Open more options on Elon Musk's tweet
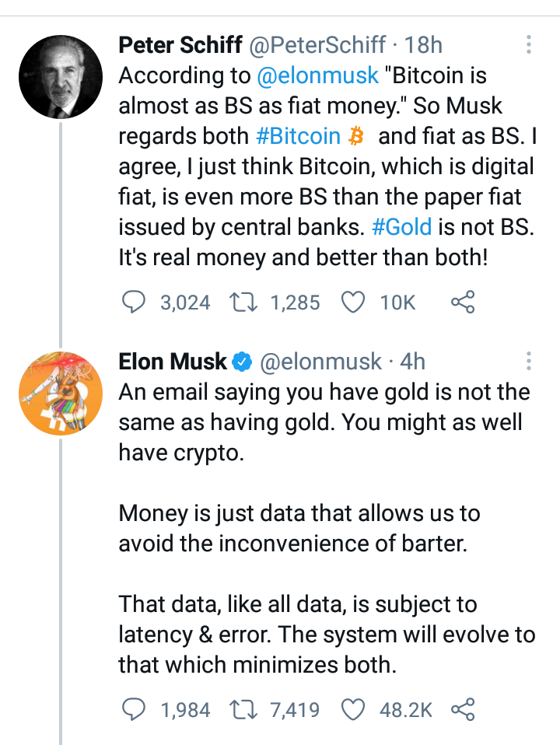The width and height of the screenshot is (560, 745). pyautogui.click(x=528, y=361)
